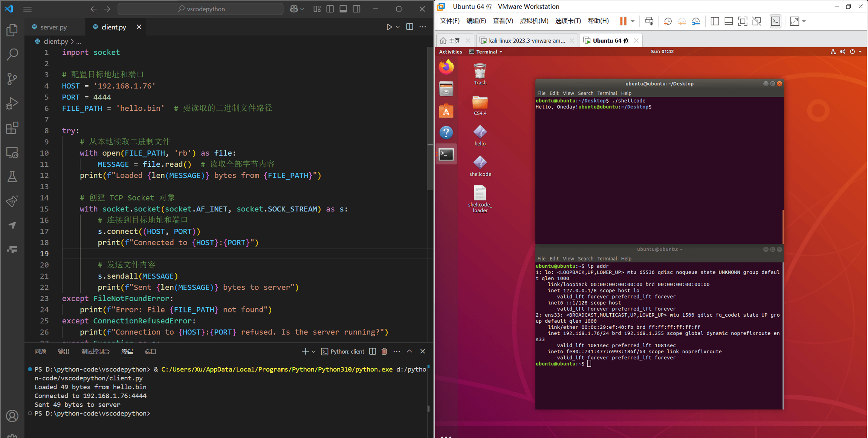Open the Testing flask icon in the activity bar
Image resolution: width=868 pixels, height=438 pixels.
(x=12, y=177)
